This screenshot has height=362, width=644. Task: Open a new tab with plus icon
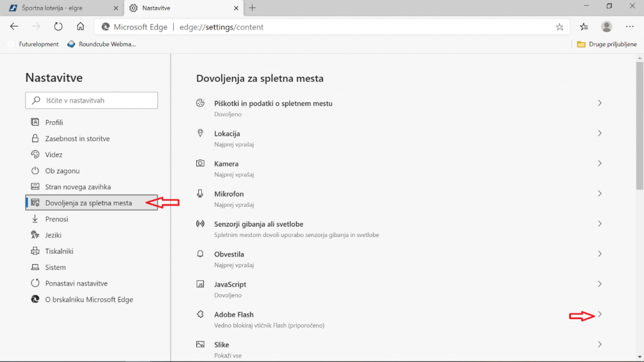pyautogui.click(x=252, y=8)
